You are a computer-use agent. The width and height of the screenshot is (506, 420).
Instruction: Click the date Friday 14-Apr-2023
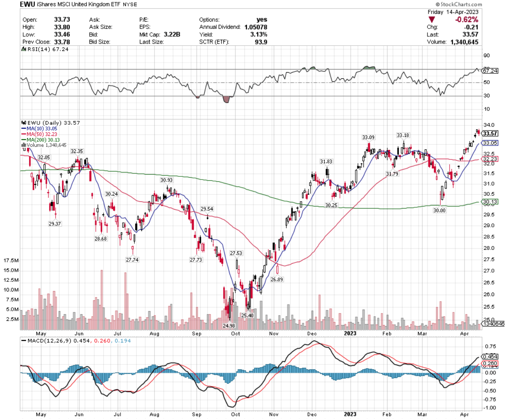[x=453, y=12]
